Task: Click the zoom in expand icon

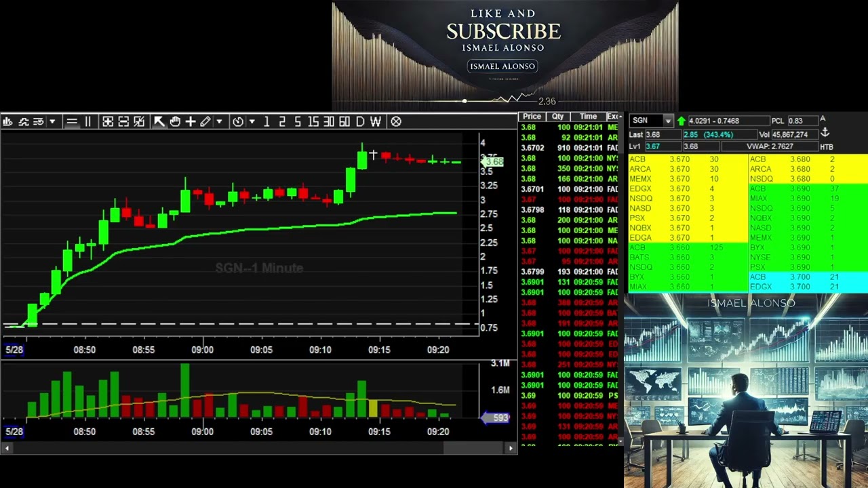Action: pyautogui.click(x=108, y=121)
